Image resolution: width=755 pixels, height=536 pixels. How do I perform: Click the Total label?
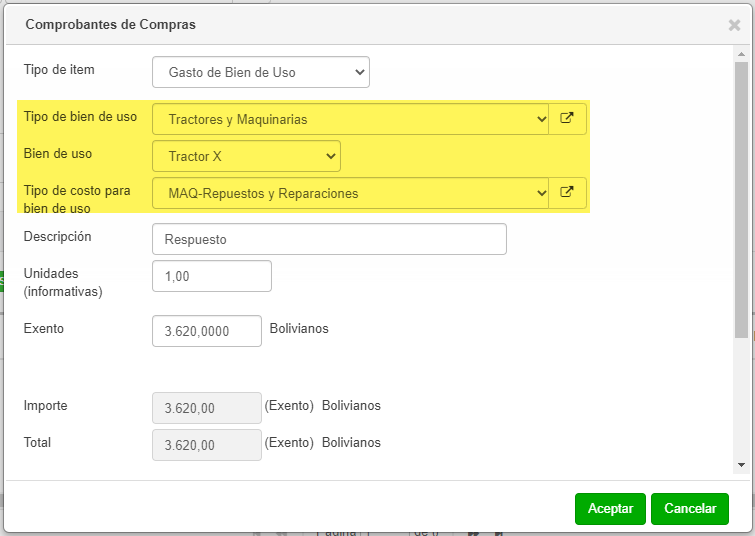click(37, 442)
